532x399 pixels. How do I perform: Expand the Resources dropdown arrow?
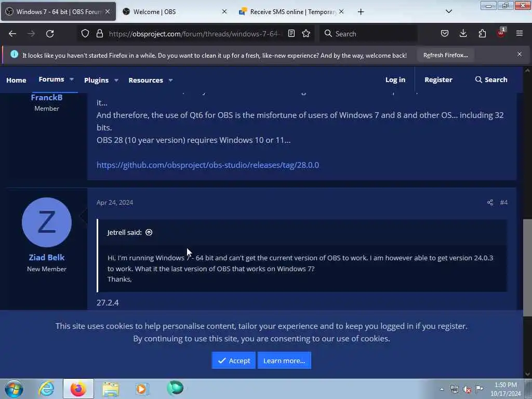pyautogui.click(x=170, y=81)
